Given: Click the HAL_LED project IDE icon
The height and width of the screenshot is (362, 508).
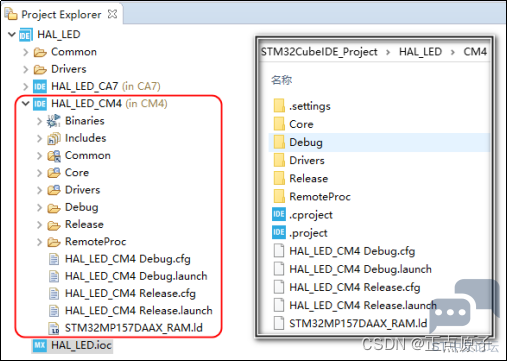Looking at the screenshot, I should click(x=26, y=35).
